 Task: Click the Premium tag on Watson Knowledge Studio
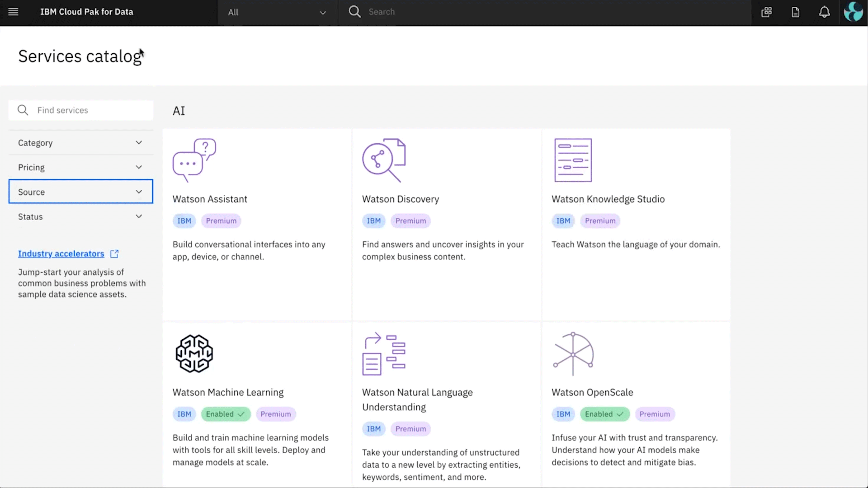[600, 221]
